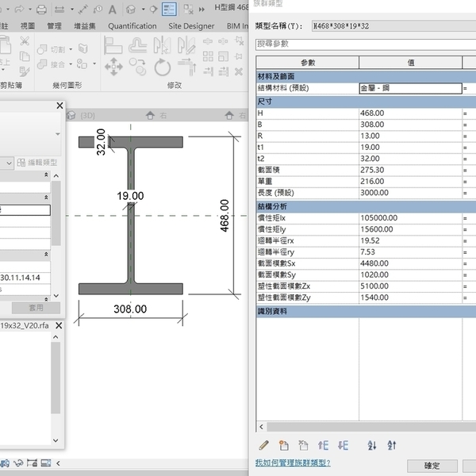Switch to the Quantification ribbon tab
The height and width of the screenshot is (476, 476).
point(132,25)
